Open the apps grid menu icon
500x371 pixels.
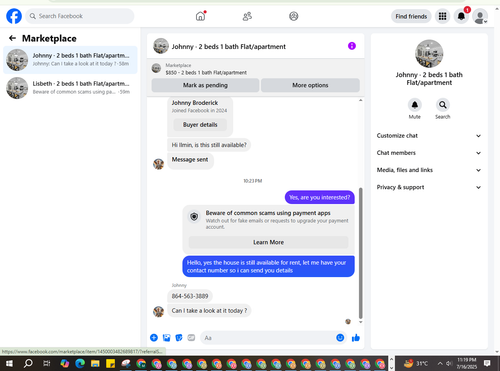click(442, 16)
